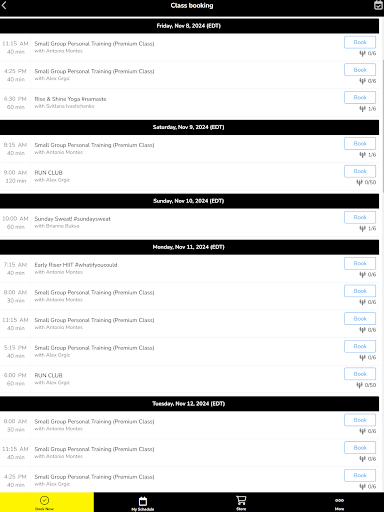Open the More dots menu
Screen dimensions: 384x512
(339, 503)
